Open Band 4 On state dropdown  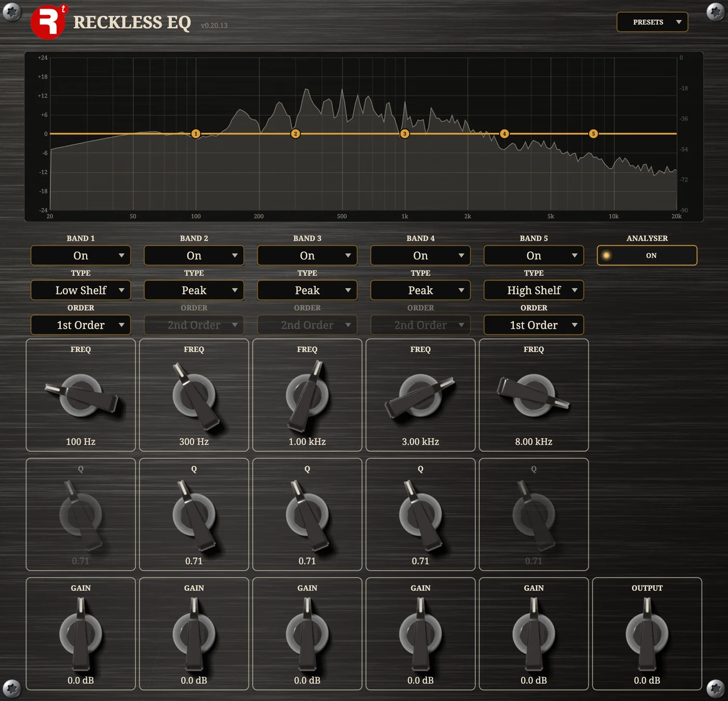click(421, 255)
